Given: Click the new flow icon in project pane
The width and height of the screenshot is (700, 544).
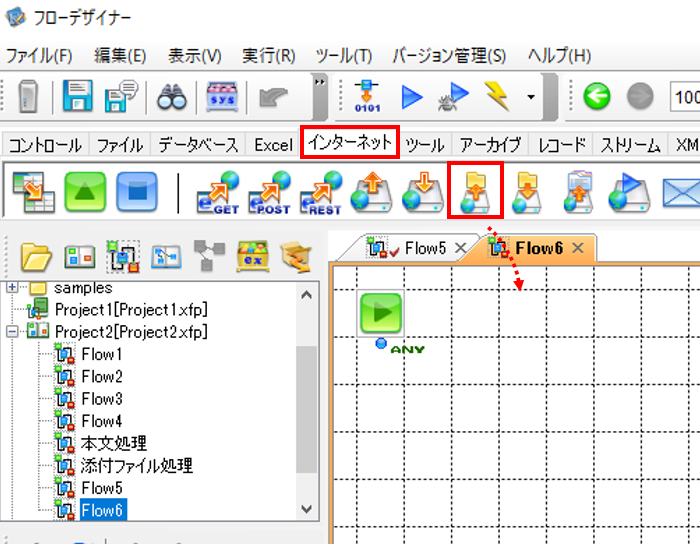Looking at the screenshot, I should tap(123, 257).
